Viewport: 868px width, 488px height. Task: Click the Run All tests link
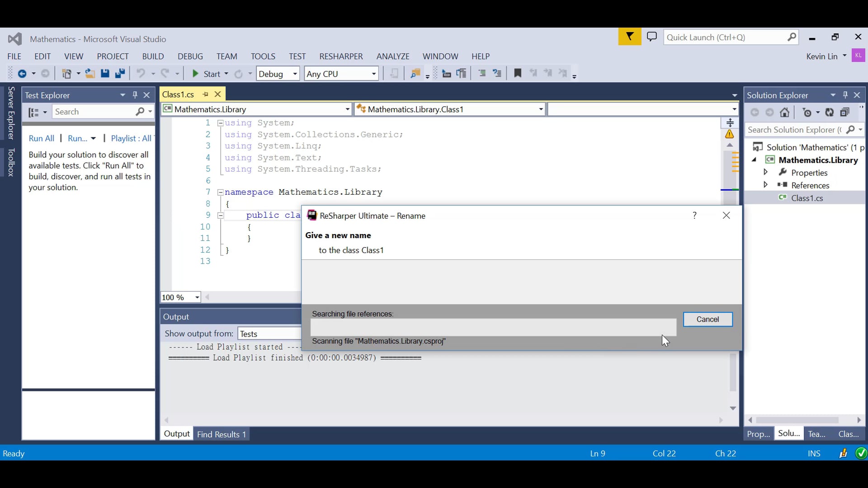42,139
